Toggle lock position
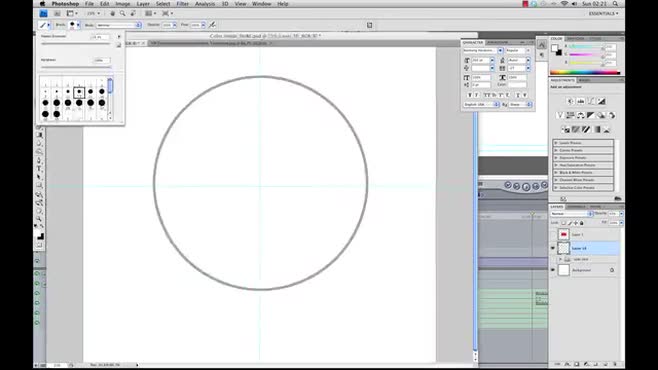This screenshot has height=370, width=658. click(576, 223)
